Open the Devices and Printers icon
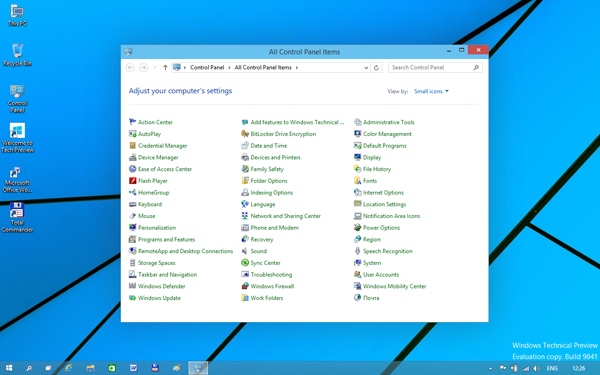The image size is (600, 375). tap(245, 157)
